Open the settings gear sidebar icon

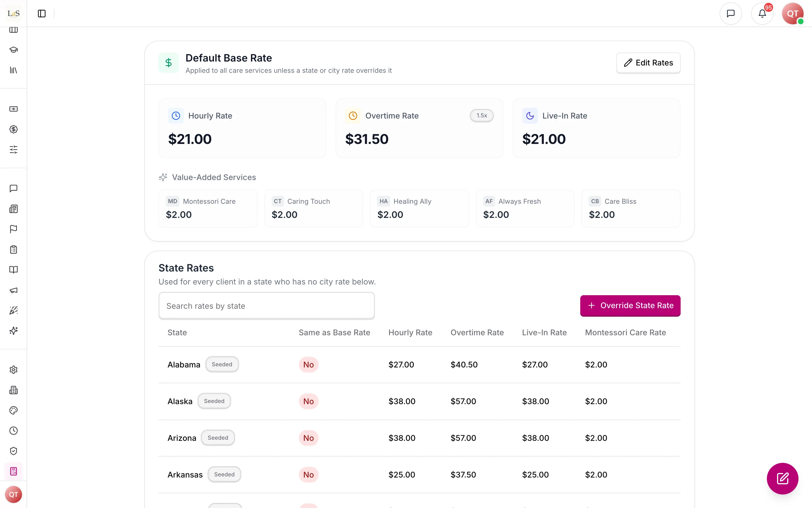pyautogui.click(x=14, y=370)
